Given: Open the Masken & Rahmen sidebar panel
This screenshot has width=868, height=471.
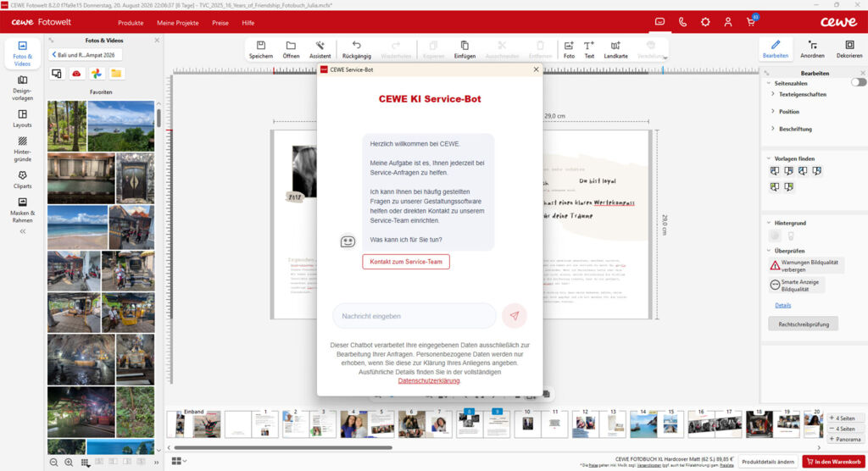Looking at the screenshot, I should tap(22, 210).
